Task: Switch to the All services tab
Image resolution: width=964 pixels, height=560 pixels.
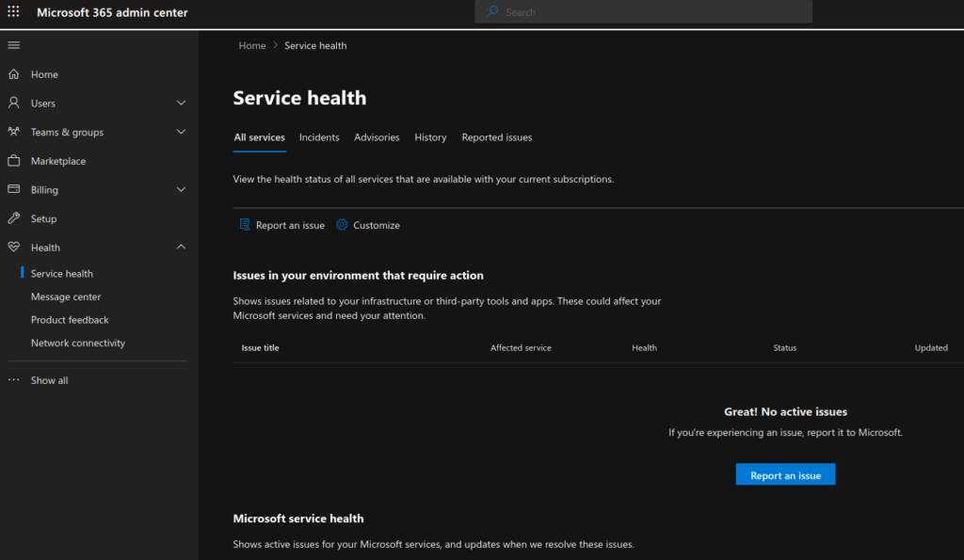Action: pyautogui.click(x=260, y=137)
